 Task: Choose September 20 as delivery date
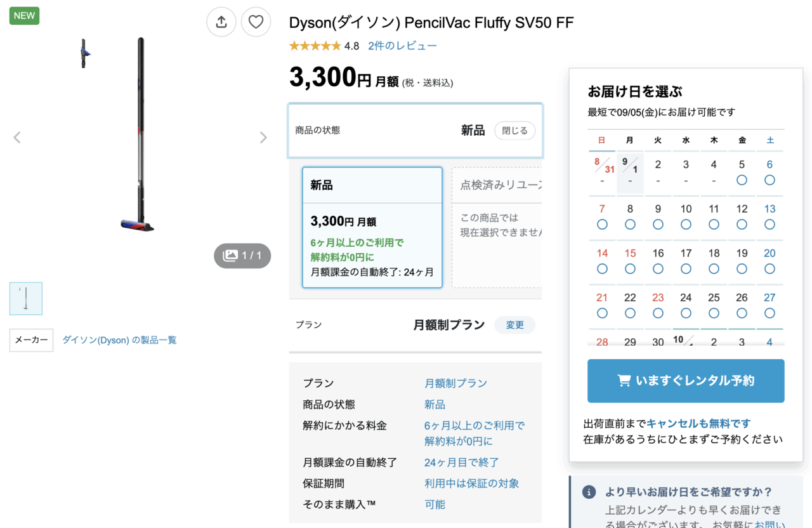(769, 269)
